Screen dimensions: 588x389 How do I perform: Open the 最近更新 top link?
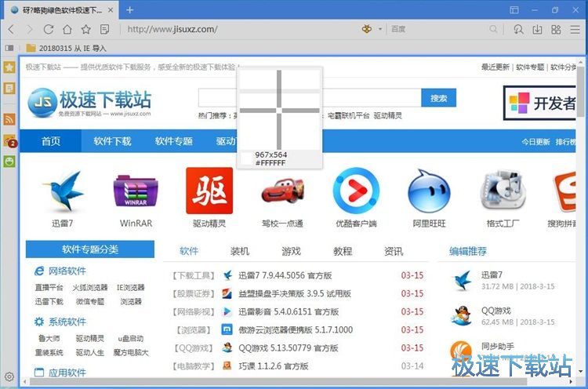click(495, 67)
